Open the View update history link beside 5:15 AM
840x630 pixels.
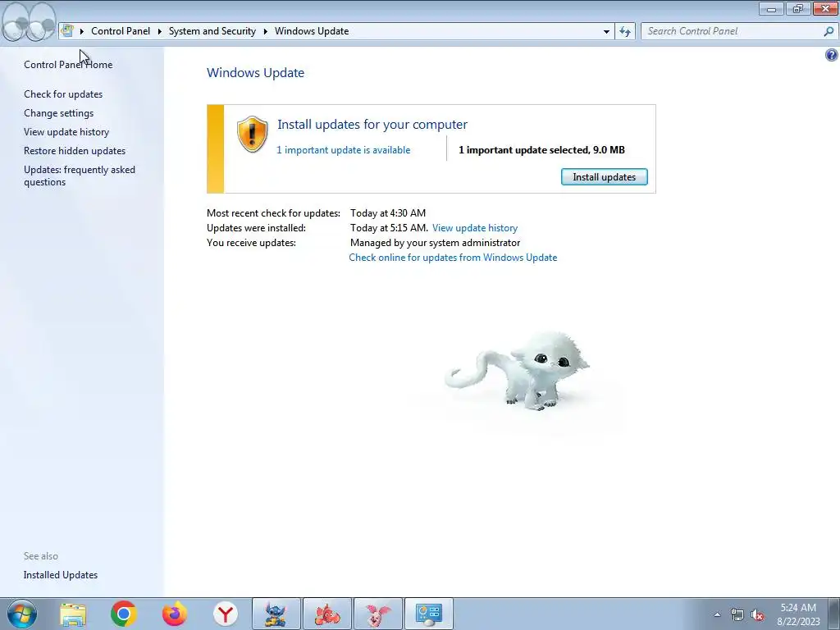coord(475,228)
